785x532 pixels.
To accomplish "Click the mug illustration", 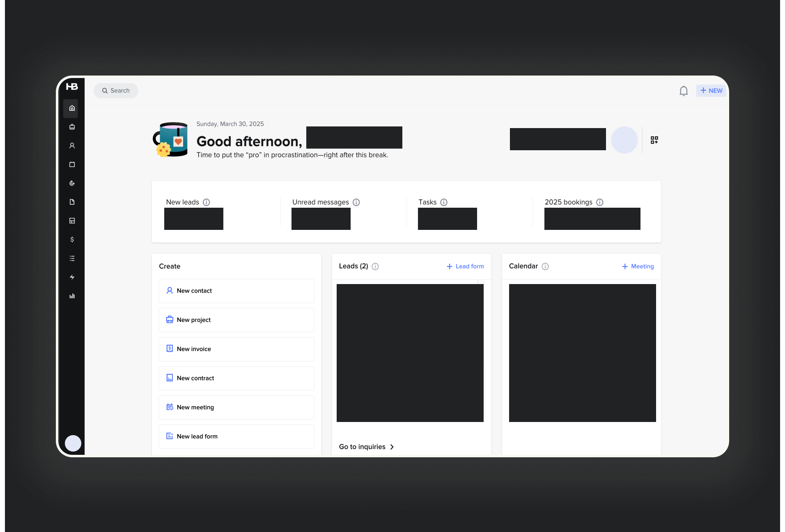I will (x=170, y=140).
